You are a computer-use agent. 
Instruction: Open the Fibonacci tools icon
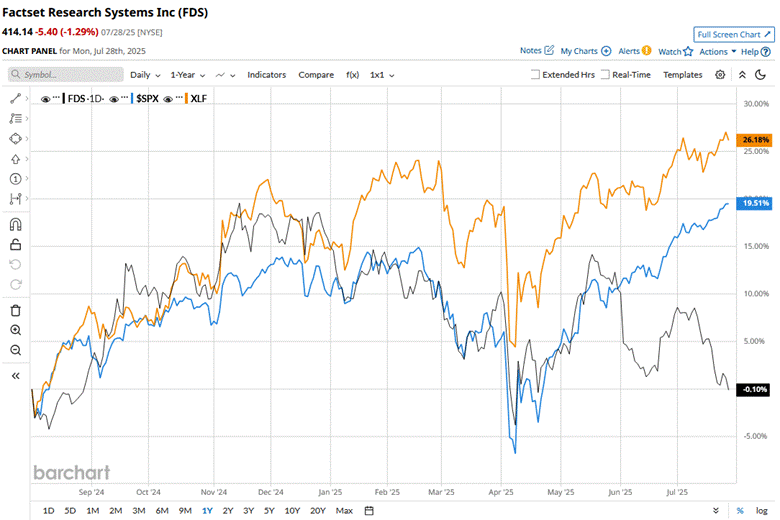click(x=15, y=118)
